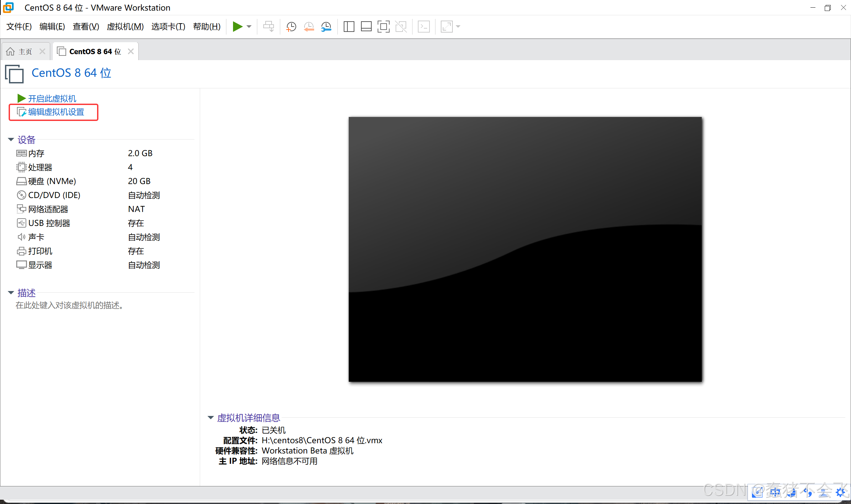Collapse the 设备 section
This screenshot has width=851, height=504.
pos(11,140)
